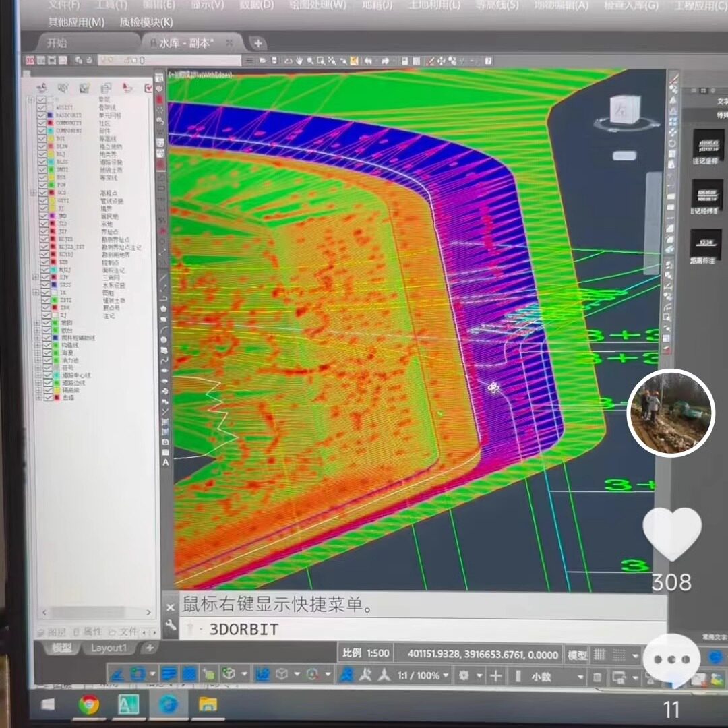Image resolution: width=728 pixels, height=728 pixels.
Task: Click the 模型 button in status bar
Action: tap(577, 655)
